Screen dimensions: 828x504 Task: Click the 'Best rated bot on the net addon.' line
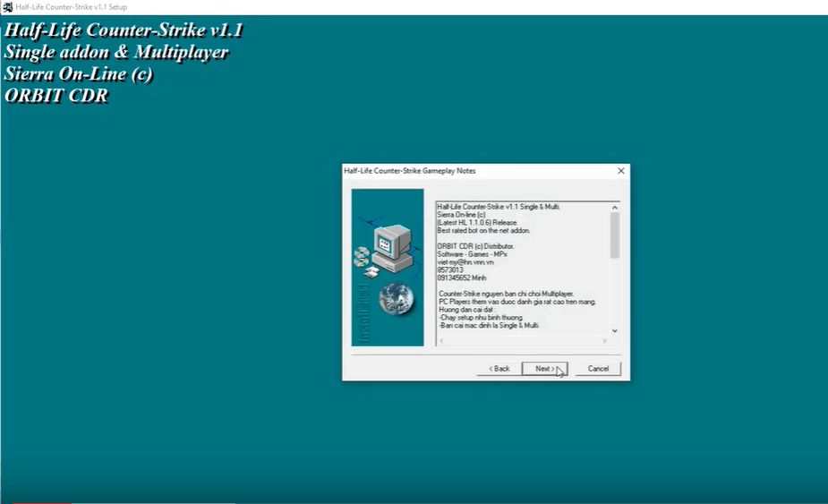pos(483,230)
